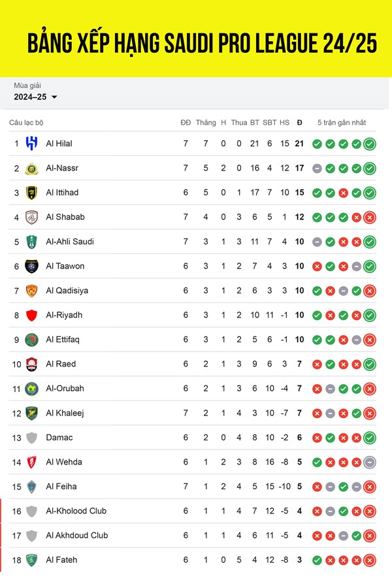Click the Al Shabab club logo
Viewport: 392px width, 582px height.
click(x=31, y=217)
